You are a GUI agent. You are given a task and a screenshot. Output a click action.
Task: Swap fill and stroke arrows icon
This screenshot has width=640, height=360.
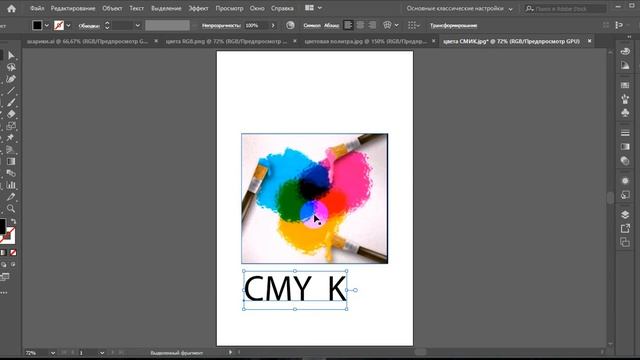pos(13,221)
